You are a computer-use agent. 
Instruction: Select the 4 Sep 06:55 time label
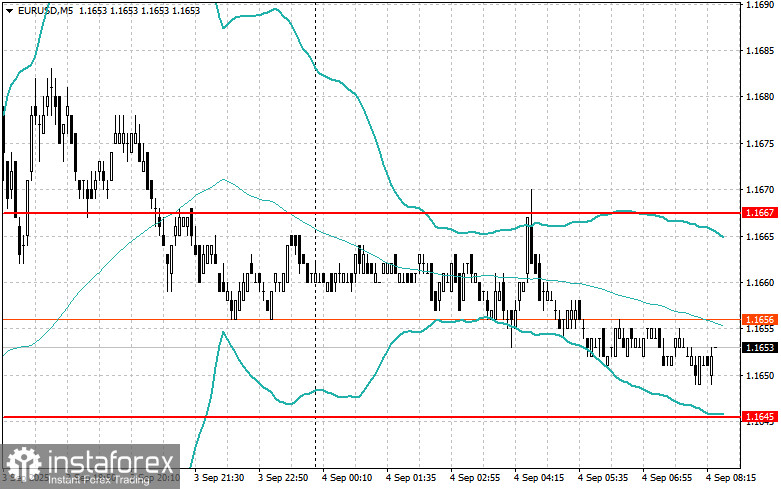(666, 478)
